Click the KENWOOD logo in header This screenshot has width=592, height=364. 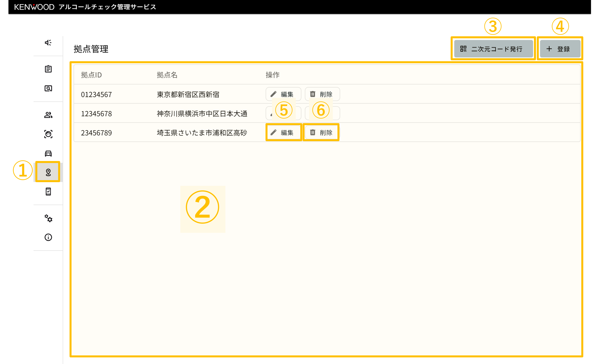[x=34, y=7]
